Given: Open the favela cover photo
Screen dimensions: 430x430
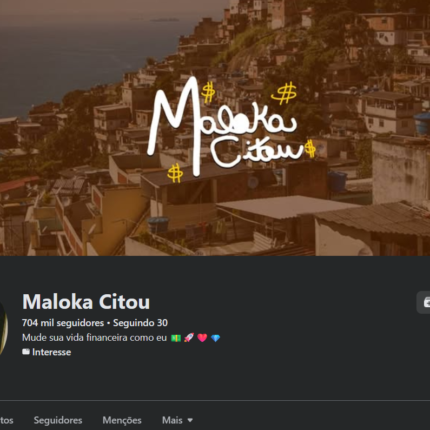Looking at the screenshot, I should [215, 128].
